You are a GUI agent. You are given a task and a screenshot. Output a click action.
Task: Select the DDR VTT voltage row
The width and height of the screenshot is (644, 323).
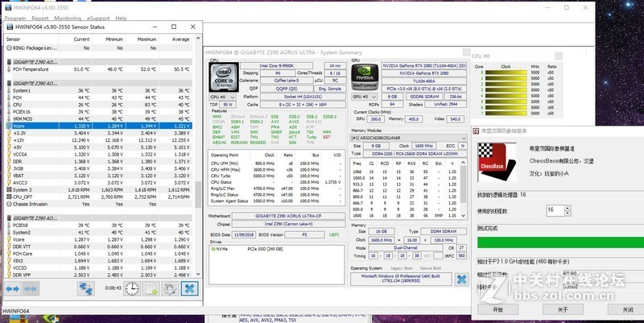pos(98,246)
